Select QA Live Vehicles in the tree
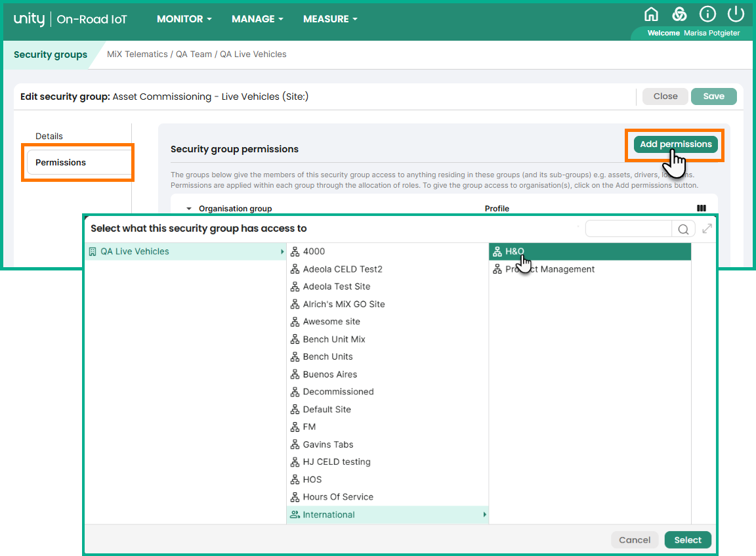The width and height of the screenshot is (756, 556). tap(186, 251)
